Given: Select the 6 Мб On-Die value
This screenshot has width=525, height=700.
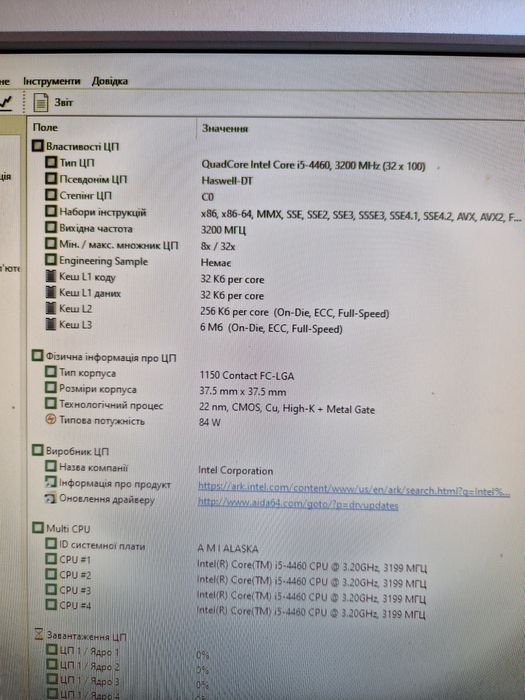Looking at the screenshot, I should tap(271, 329).
